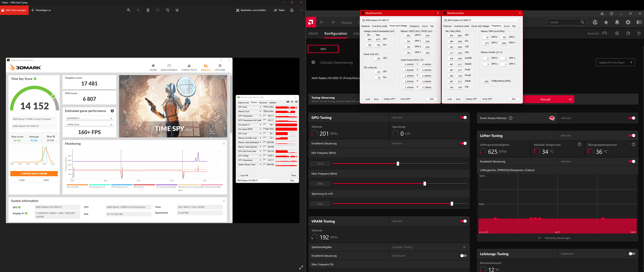The width and height of the screenshot is (644, 272).
Task: Adjust the Spannung (in mV) slider handle
Action: pos(452,204)
